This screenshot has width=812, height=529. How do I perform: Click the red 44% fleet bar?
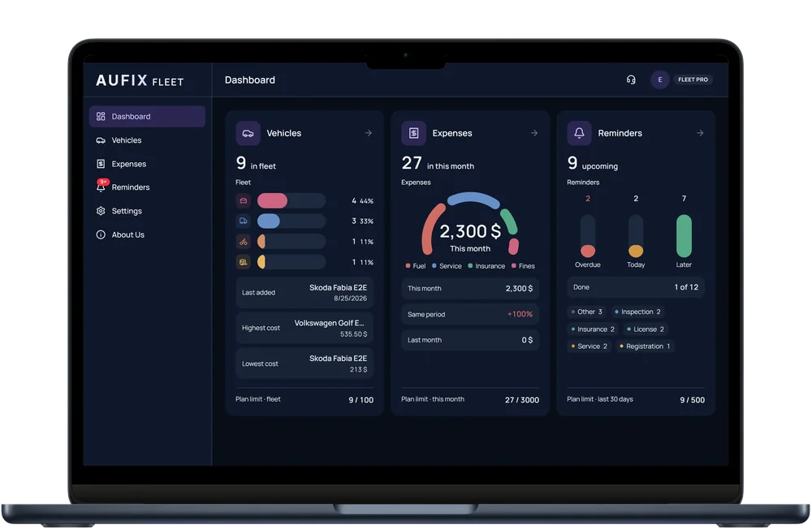[x=291, y=201]
